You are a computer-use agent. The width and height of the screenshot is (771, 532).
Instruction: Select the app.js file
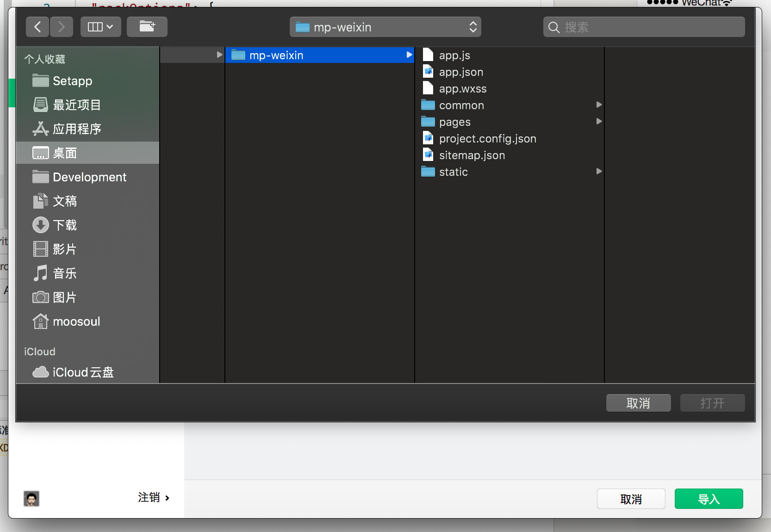pyautogui.click(x=510, y=55)
